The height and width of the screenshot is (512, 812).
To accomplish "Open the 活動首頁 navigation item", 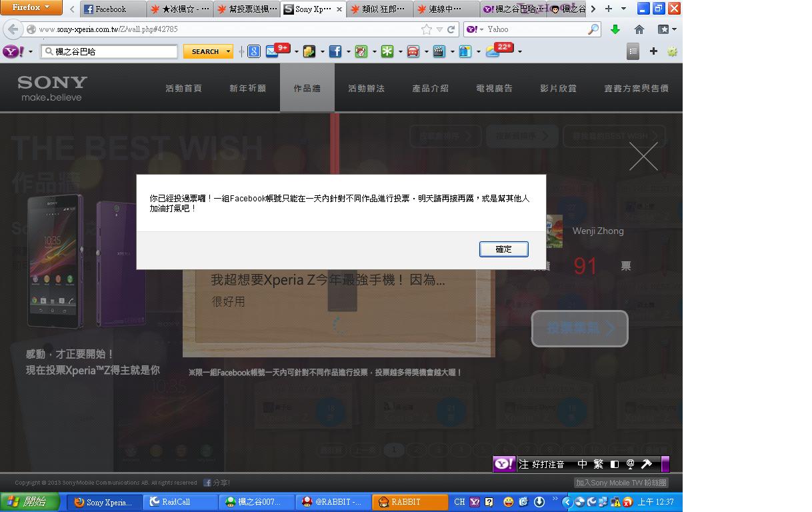I will point(183,88).
